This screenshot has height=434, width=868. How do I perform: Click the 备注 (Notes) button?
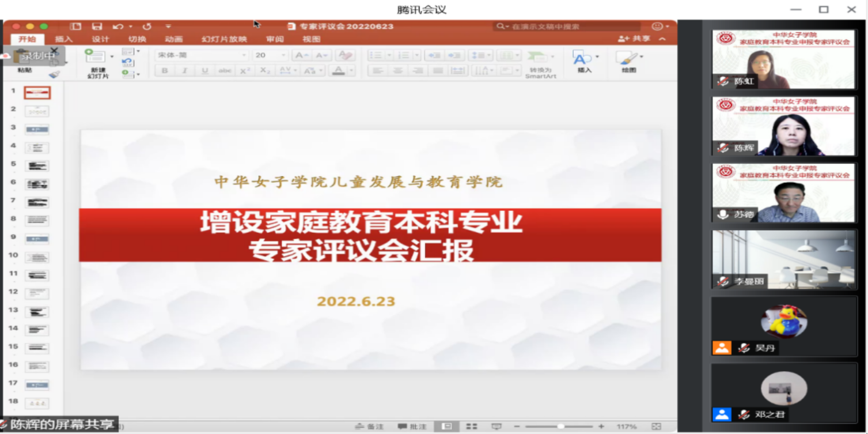(x=370, y=427)
